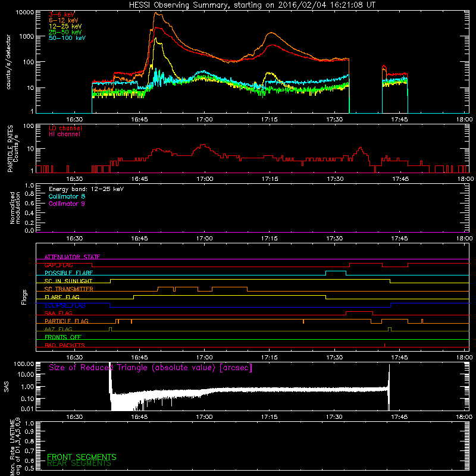The image size is (476, 476).
Task: Click the 'SC TRANSMITTER' flag label
Action: pos(69,289)
